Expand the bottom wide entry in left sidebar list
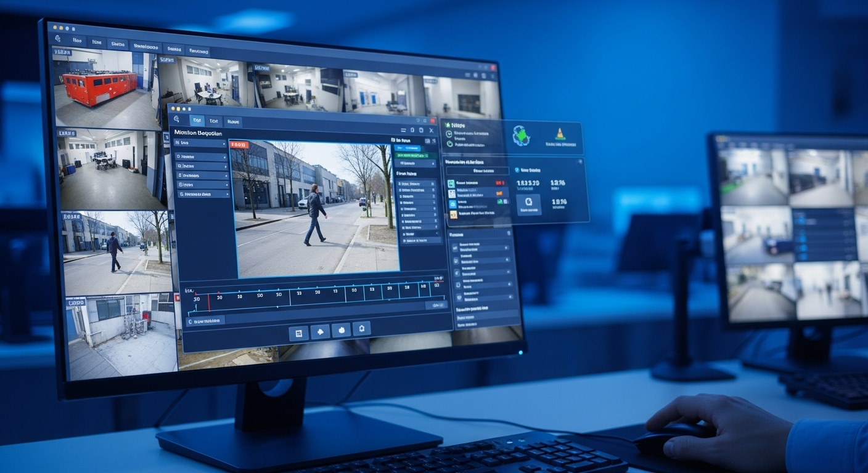Viewport: 868px width, 473px height. 203,194
